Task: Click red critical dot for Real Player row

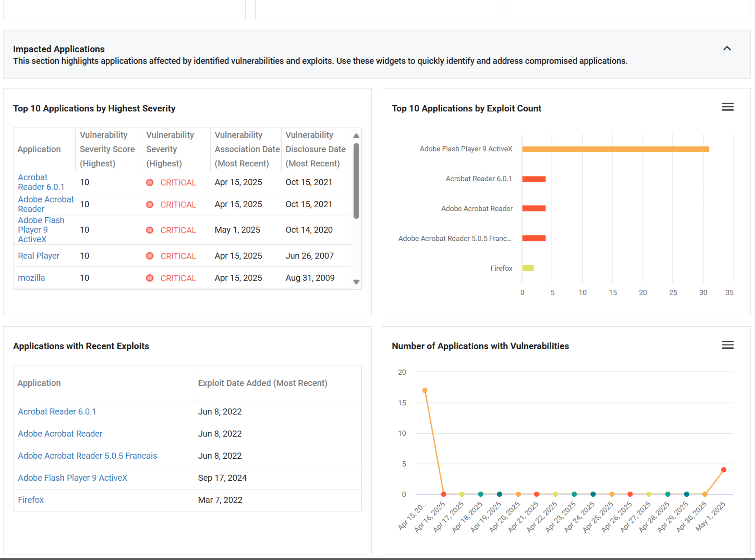Action: tap(150, 256)
